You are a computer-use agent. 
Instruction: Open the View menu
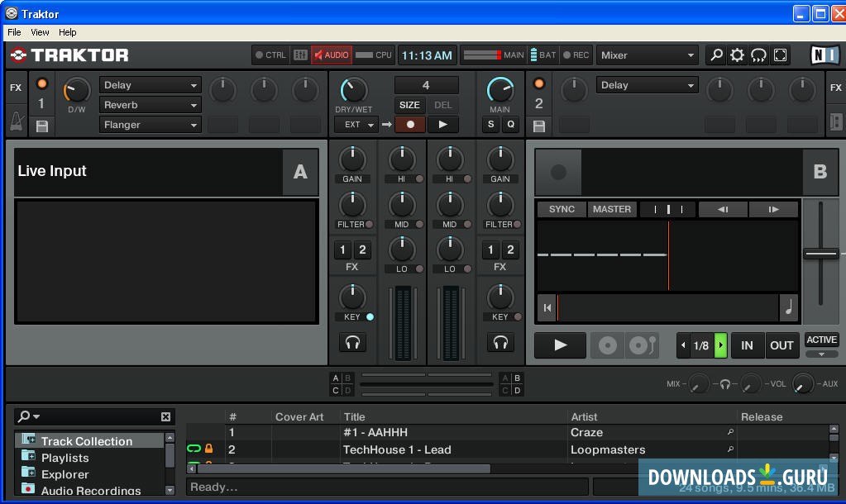point(39,32)
